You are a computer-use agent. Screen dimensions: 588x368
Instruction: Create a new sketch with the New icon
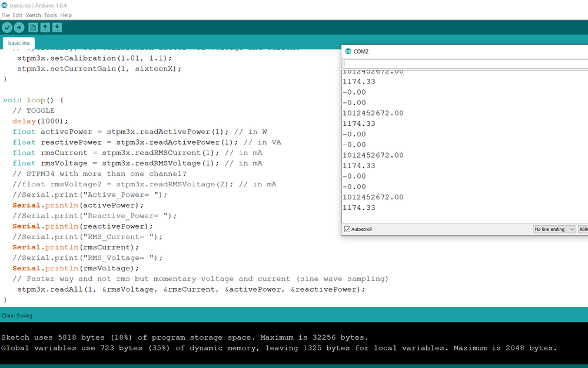33,27
